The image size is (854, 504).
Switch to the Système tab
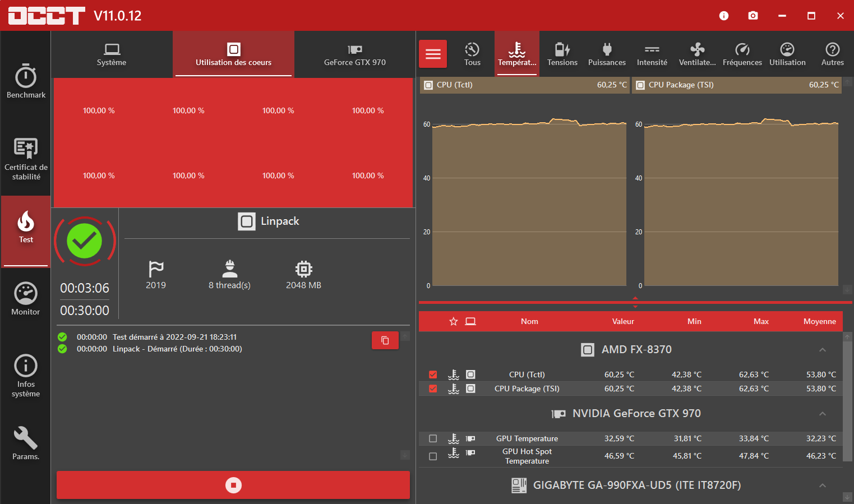pos(112,54)
